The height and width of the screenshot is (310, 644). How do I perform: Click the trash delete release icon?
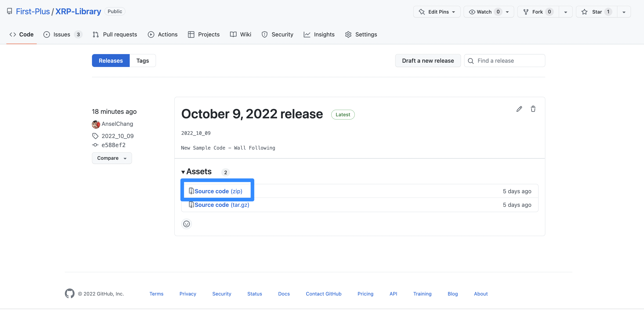click(x=533, y=109)
